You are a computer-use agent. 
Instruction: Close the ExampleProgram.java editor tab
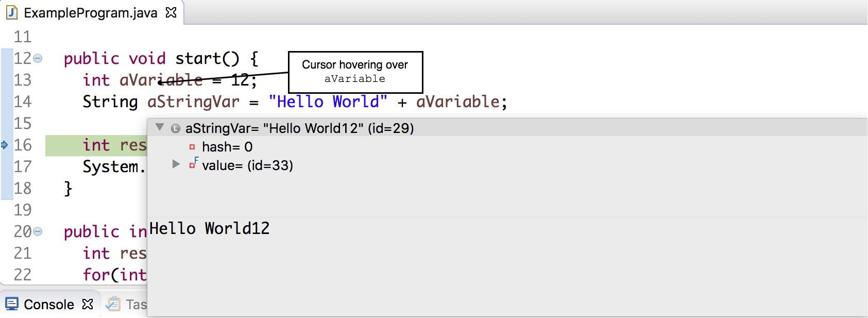[171, 12]
